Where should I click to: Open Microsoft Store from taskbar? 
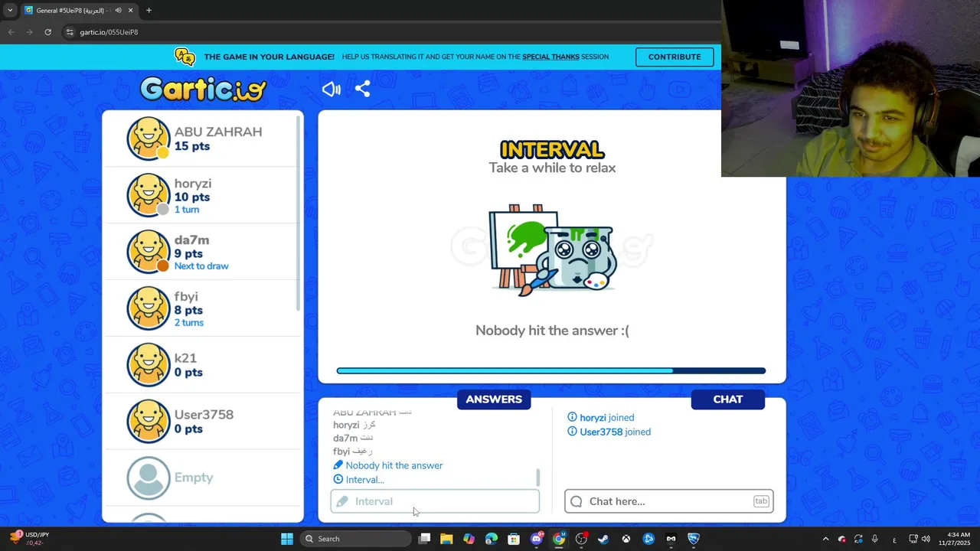[514, 539]
